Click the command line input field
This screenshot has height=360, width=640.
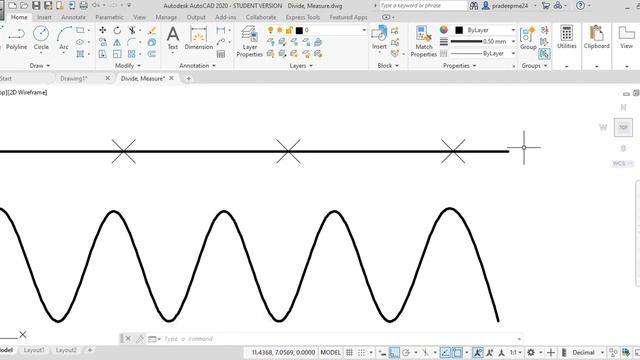[x=339, y=339]
